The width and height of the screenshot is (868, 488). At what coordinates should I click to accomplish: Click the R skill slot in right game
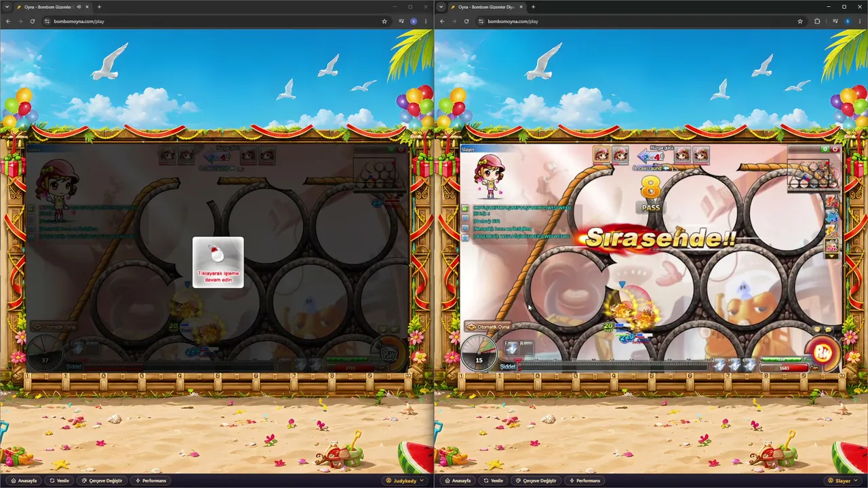(526, 348)
